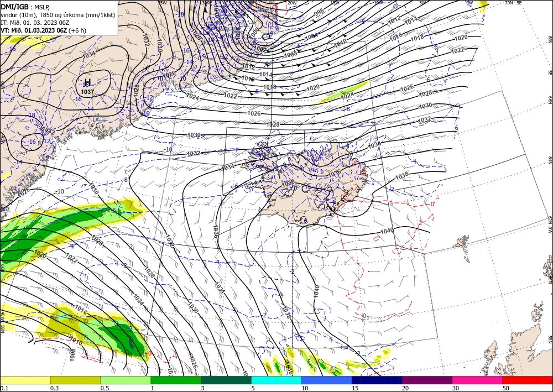Pick the cyan 5–10 legend swatch
The height and width of the screenshot is (392, 553).
[276, 380]
